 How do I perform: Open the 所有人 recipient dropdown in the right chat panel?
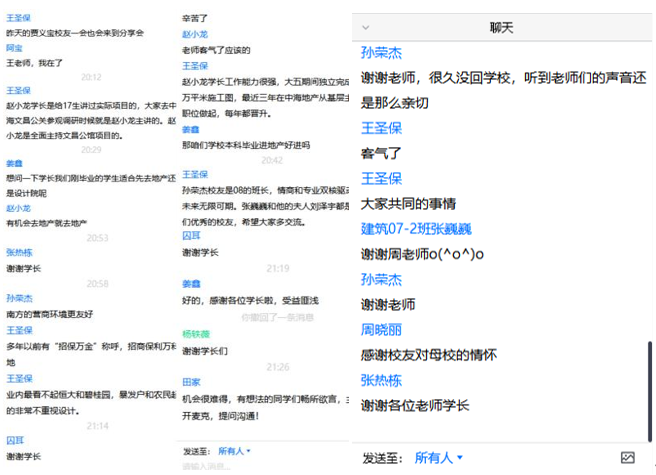pos(439,457)
